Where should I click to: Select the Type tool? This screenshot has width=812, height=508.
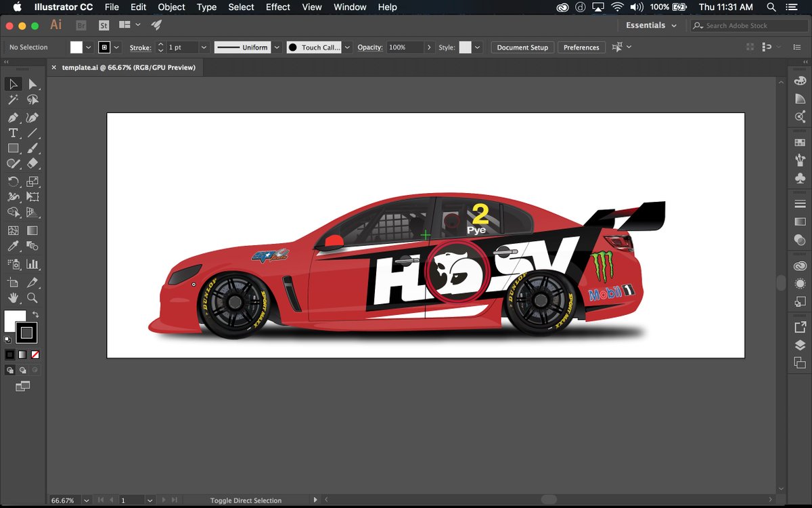point(13,133)
